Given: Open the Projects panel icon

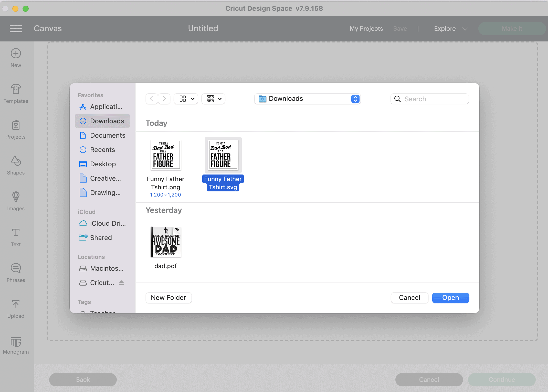Looking at the screenshot, I should pos(16,125).
